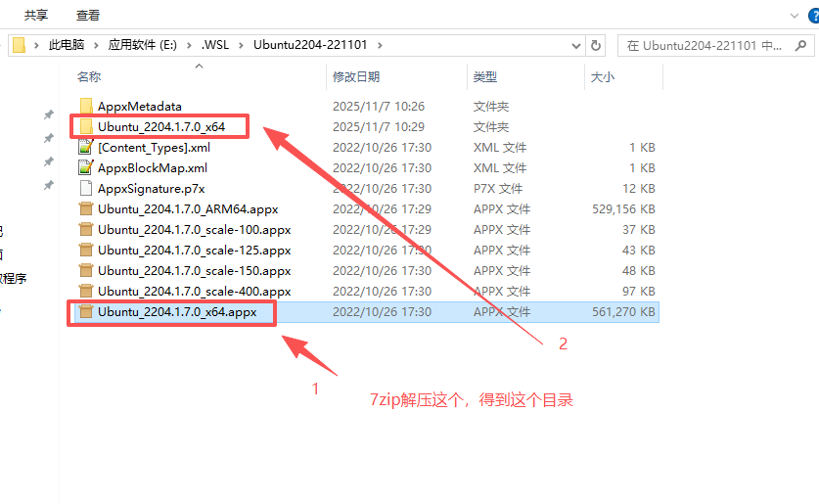The image size is (819, 504).
Task: Click the P7X 文件 type cell
Action: click(498, 189)
